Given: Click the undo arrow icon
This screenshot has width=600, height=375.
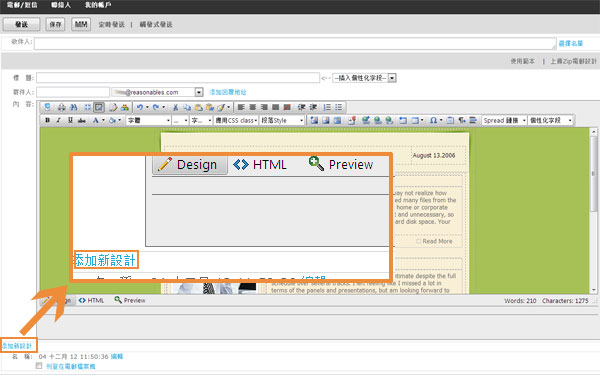Looking at the screenshot, I should (x=140, y=108).
